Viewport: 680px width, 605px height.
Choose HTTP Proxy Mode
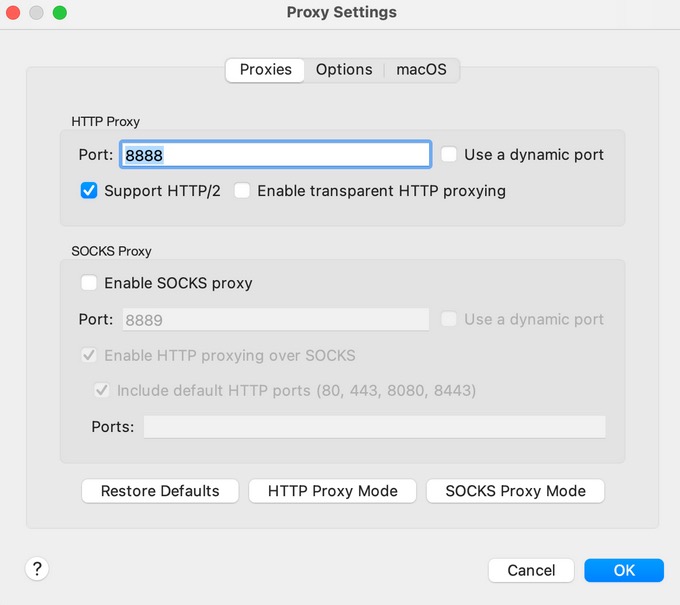pyautogui.click(x=333, y=491)
